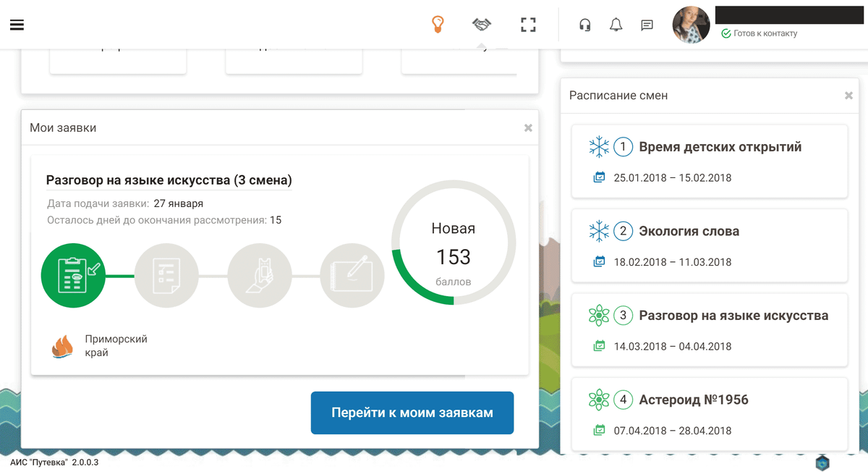
Task: Click the handshake icon in header
Action: click(482, 25)
